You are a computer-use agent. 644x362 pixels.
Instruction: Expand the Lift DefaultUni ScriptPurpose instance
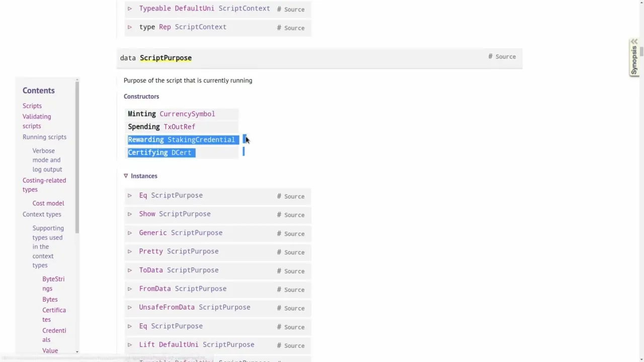pyautogui.click(x=130, y=345)
